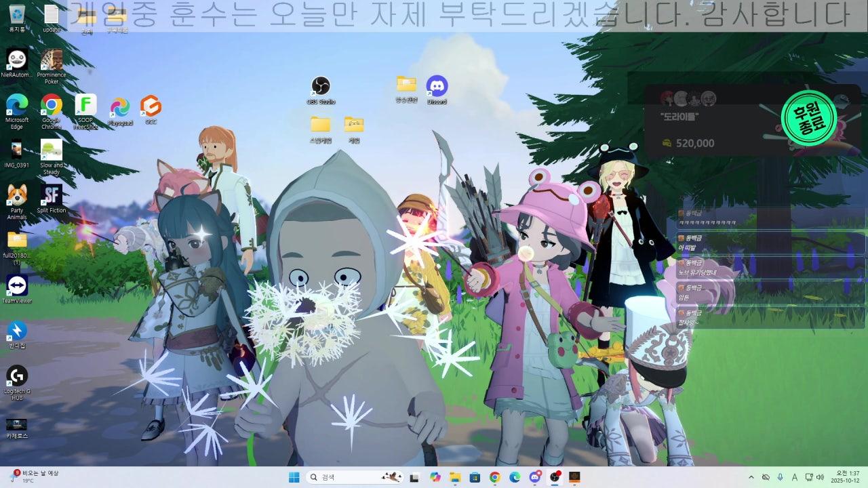Image resolution: width=868 pixels, height=488 pixels.
Task: Click the microphone tray icon
Action: (x=780, y=477)
